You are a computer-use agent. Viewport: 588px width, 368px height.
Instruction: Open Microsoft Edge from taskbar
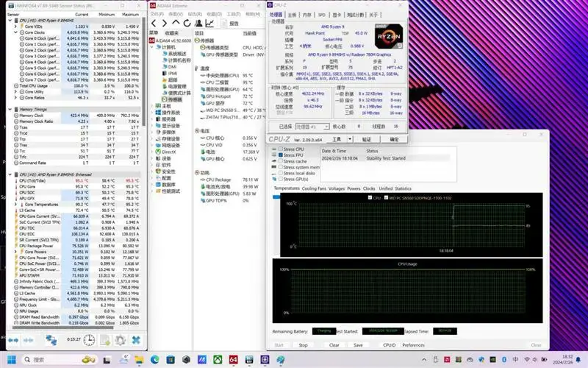pyautogui.click(x=155, y=360)
